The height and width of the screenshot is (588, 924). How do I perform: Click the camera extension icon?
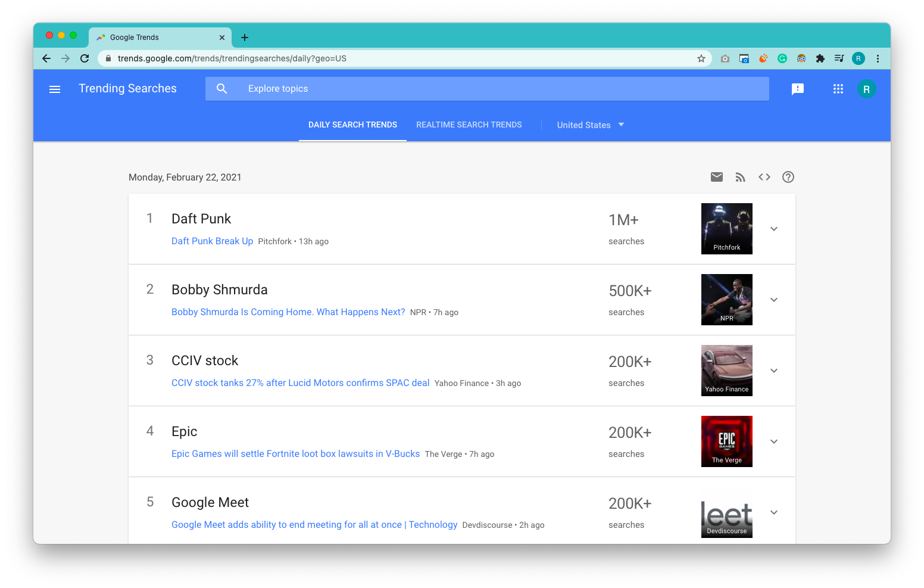[725, 58]
